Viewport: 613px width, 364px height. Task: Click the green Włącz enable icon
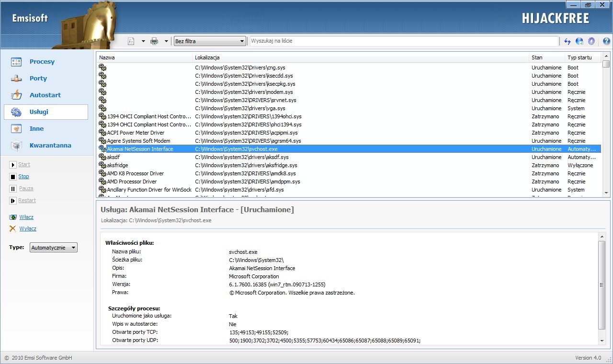(x=13, y=217)
